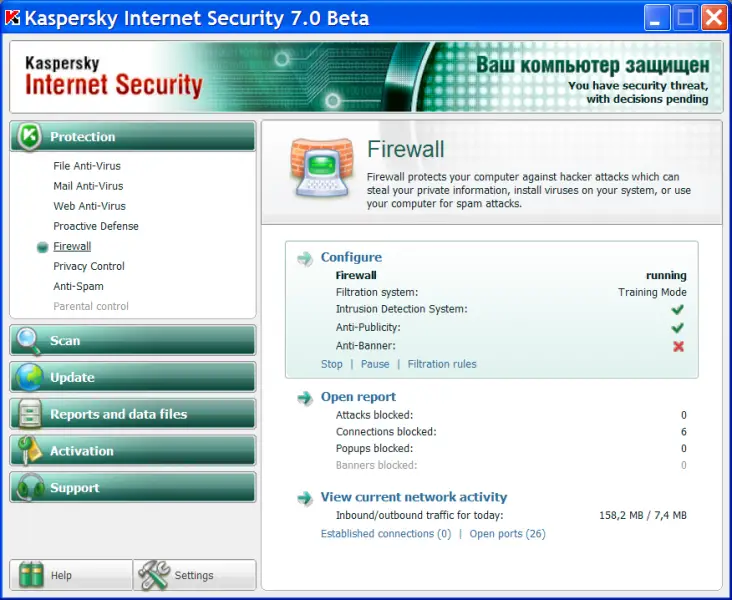Viewport: 732px width, 600px height.
Task: Click the Filtration system label
Action: [377, 292]
